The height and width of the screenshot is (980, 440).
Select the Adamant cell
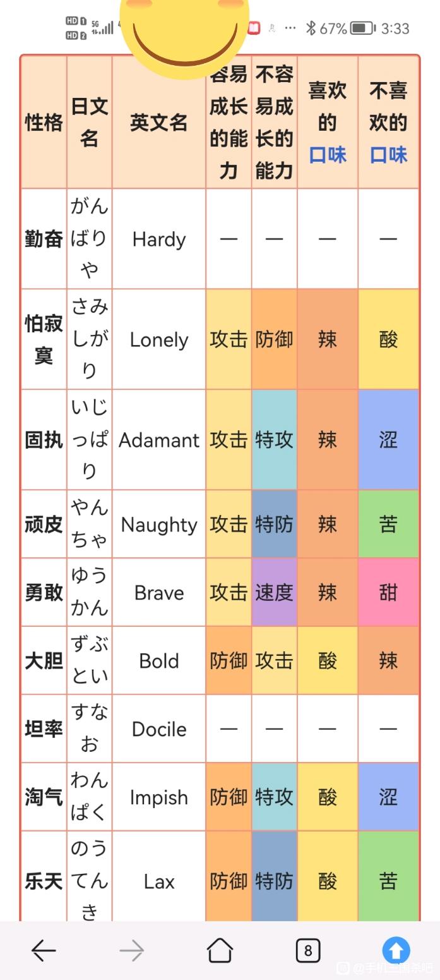159,440
